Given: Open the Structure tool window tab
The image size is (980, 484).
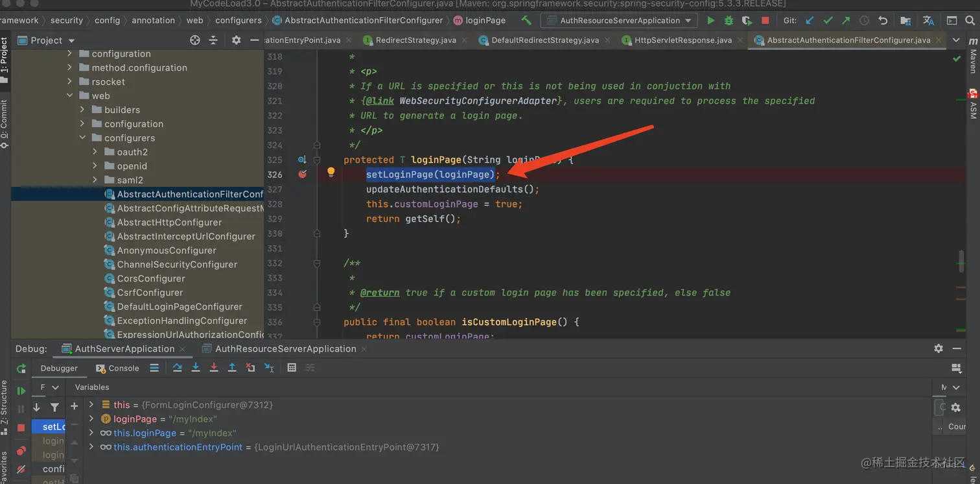Looking at the screenshot, I should pos(5,406).
